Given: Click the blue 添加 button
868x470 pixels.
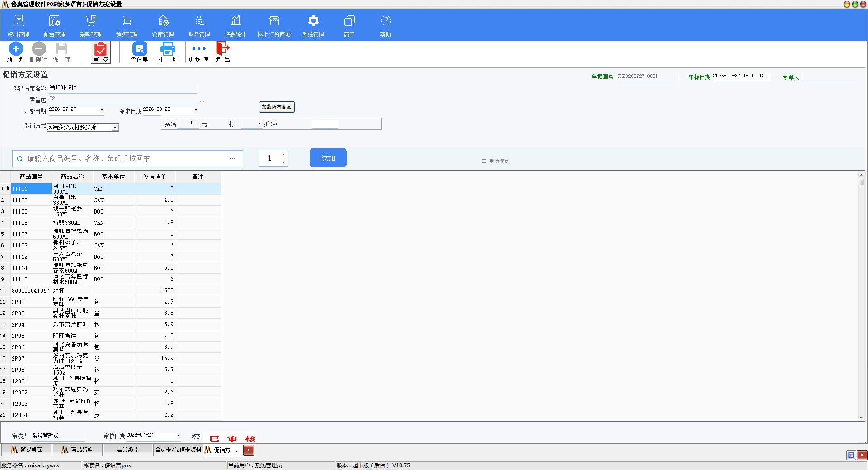Looking at the screenshot, I should pos(328,158).
